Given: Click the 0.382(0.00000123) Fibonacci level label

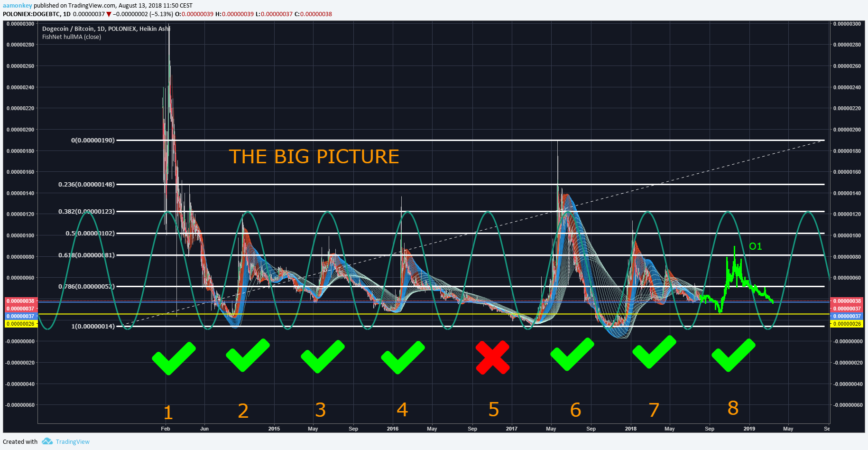Looking at the screenshot, I should tap(87, 211).
